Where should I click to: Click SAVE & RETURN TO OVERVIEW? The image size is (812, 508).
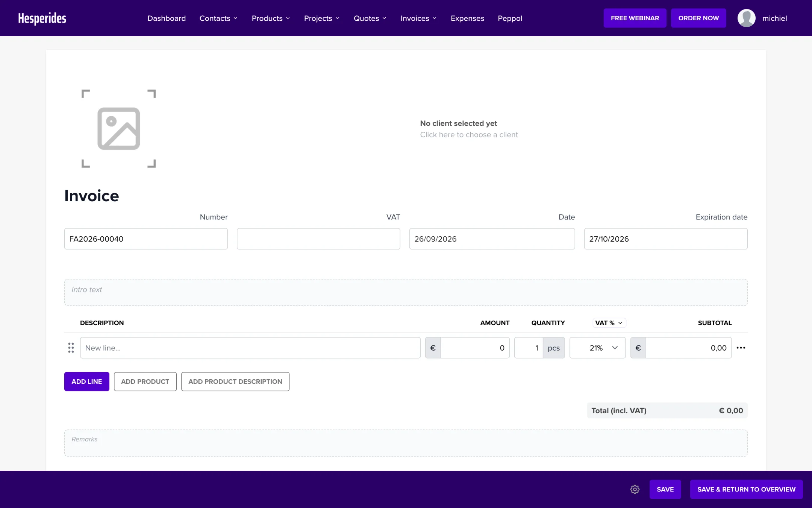coord(746,489)
